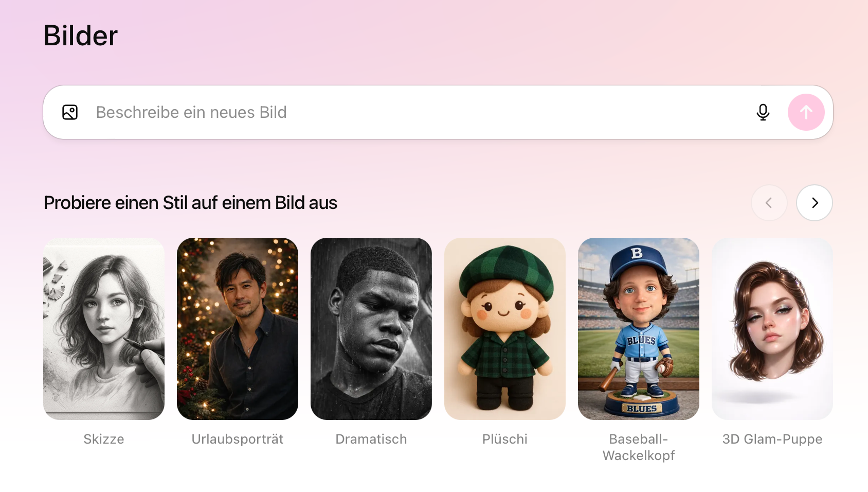Click 'Probiere einen Stil auf einem Bild aus'
This screenshot has height=492, width=868.
190,203
